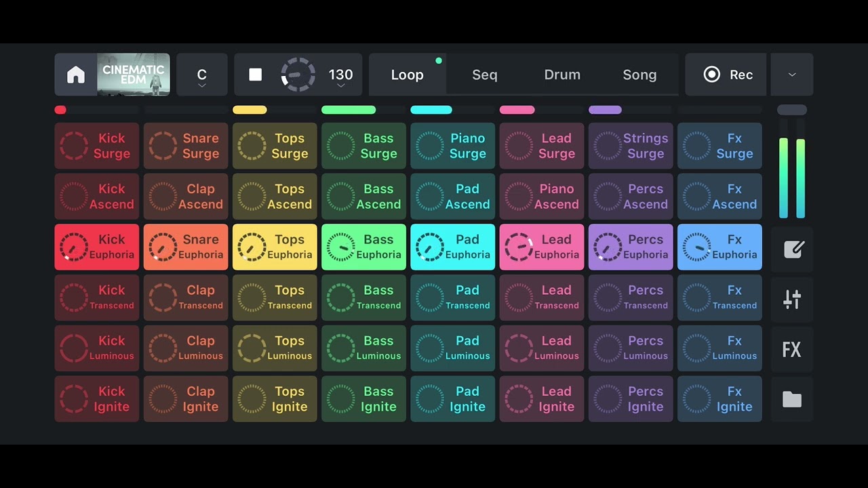Trigger the Snare Surge loop pad
868x488 pixels.
pyautogui.click(x=186, y=146)
